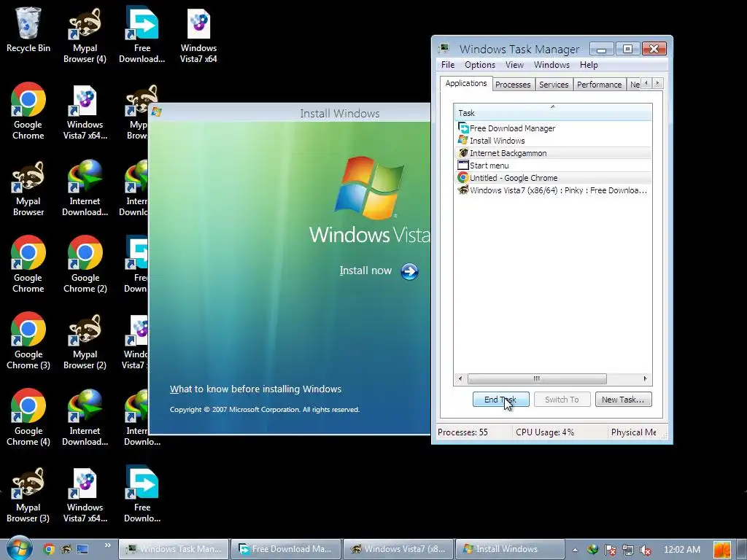Viewport: 747px width, 560px height.
Task: Open the Windows menu in Task Manager
Action: pos(551,65)
